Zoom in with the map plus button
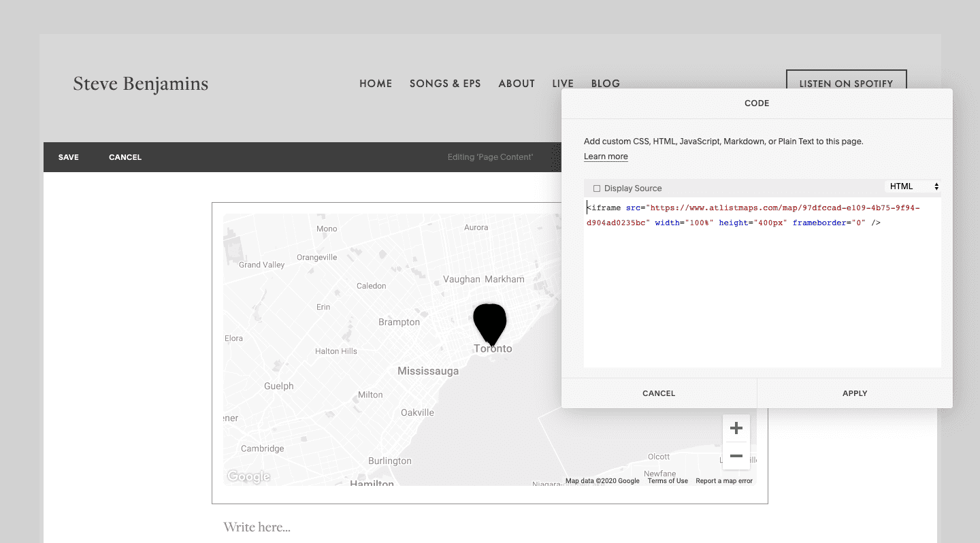Image resolution: width=980 pixels, height=543 pixels. [736, 428]
